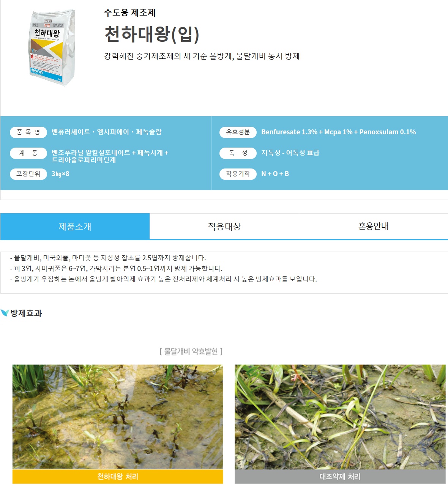
Task: Click the blue leaf icon beside 방제효과
Action: click(x=5, y=313)
